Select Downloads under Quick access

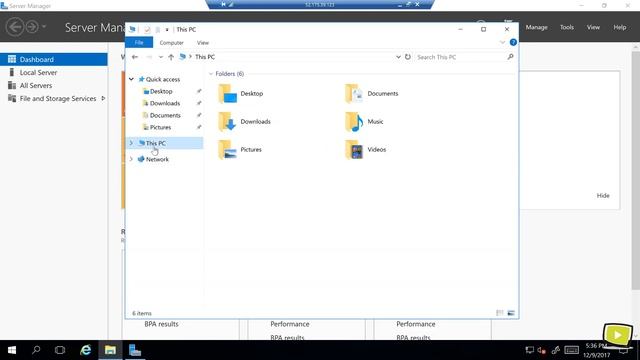tap(164, 103)
